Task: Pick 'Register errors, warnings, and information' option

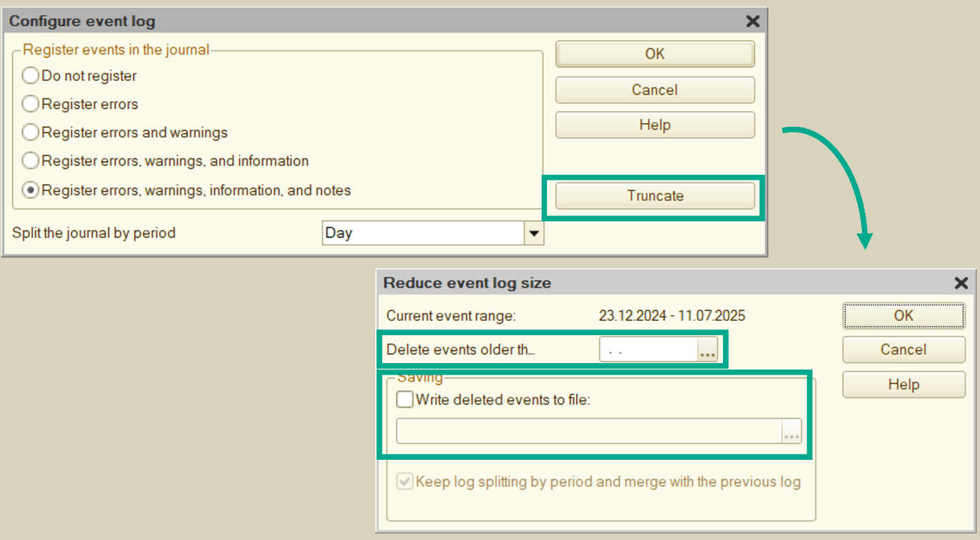Action: point(31,161)
